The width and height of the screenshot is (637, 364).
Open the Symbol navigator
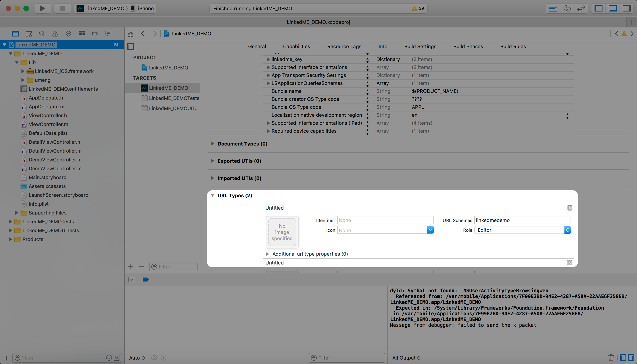(29, 33)
